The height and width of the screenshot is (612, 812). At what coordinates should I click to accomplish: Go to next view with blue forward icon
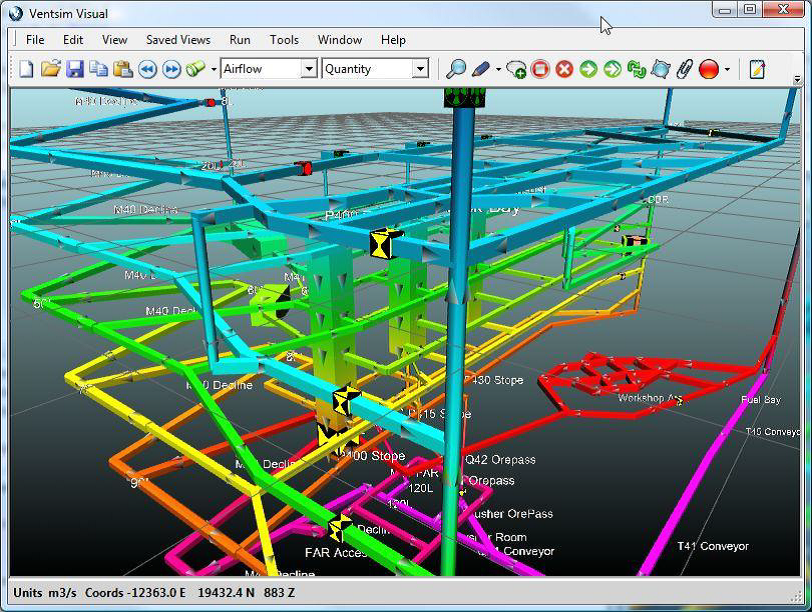[x=171, y=69]
